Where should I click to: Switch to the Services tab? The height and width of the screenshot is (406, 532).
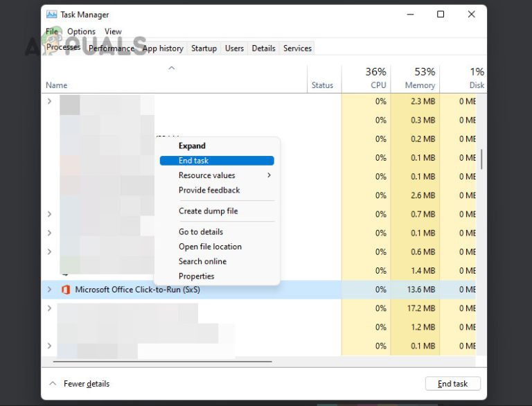298,48
